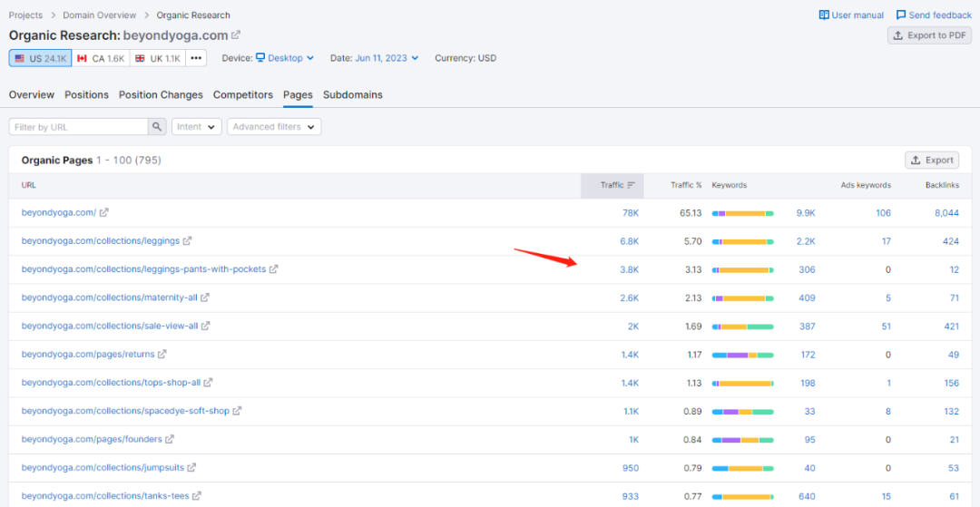
Task: Switch to the Position Changes tab
Action: pyautogui.click(x=161, y=95)
